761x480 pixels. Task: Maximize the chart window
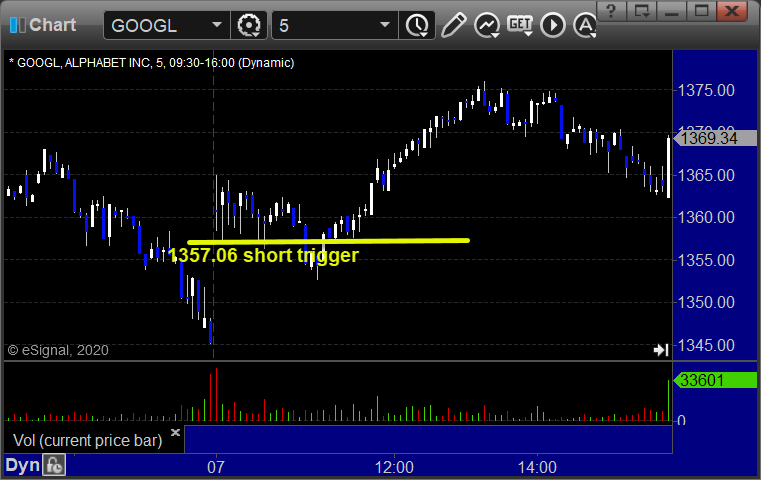coord(701,11)
